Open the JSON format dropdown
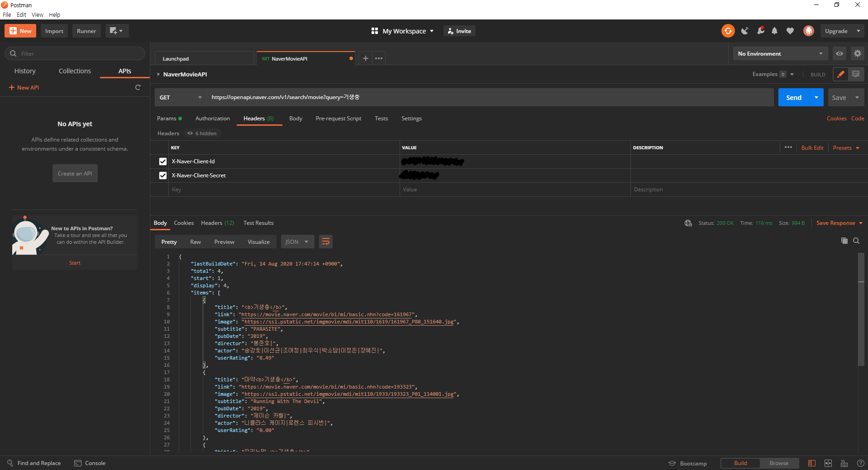 [x=297, y=242]
